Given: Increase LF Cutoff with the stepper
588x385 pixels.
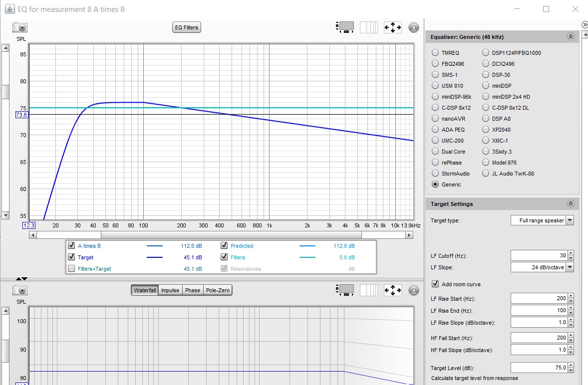Looking at the screenshot, I should click(x=571, y=253).
